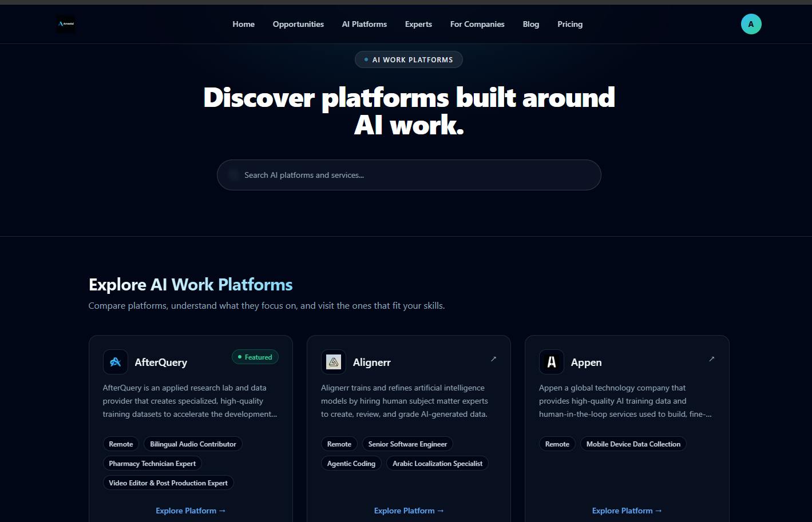
Task: Select AI Platforms in navigation
Action: (x=365, y=24)
